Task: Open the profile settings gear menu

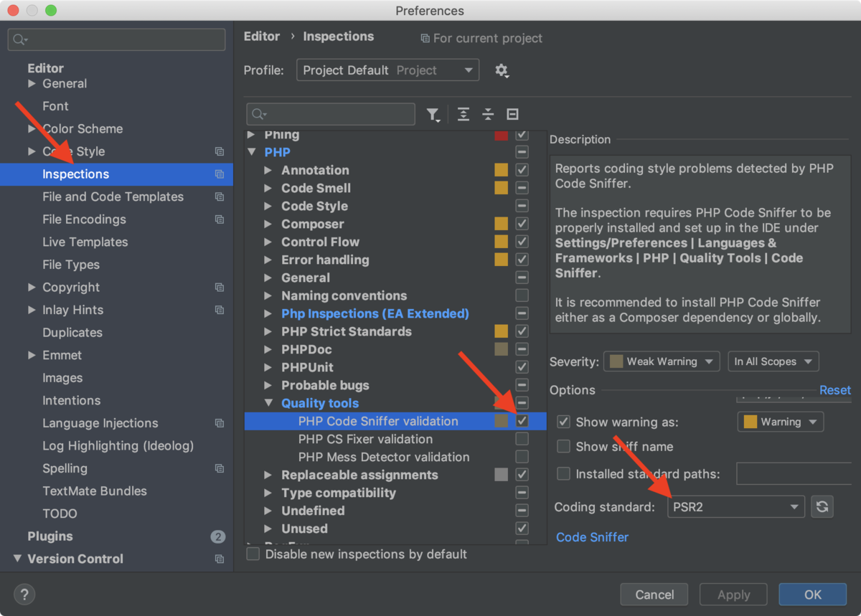Action: pos(502,70)
